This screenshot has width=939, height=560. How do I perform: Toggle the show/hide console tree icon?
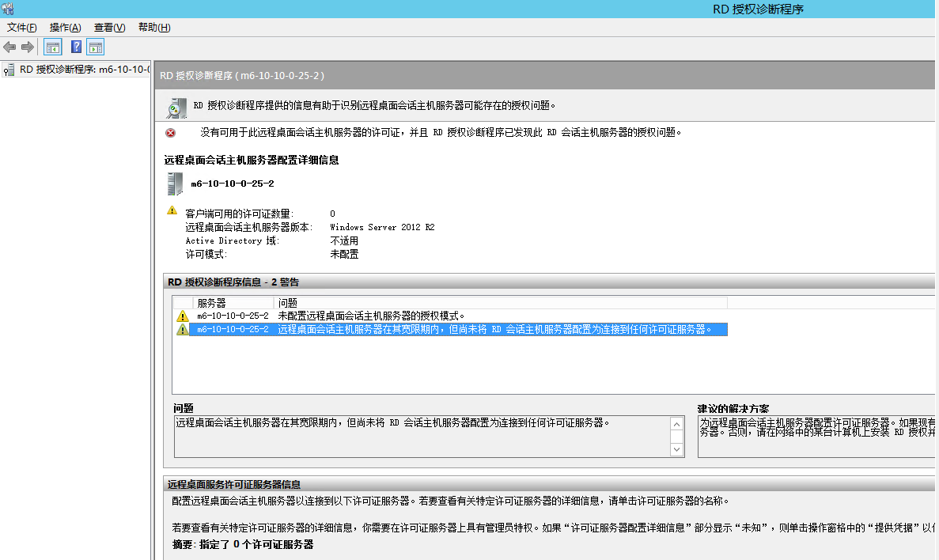(53, 47)
